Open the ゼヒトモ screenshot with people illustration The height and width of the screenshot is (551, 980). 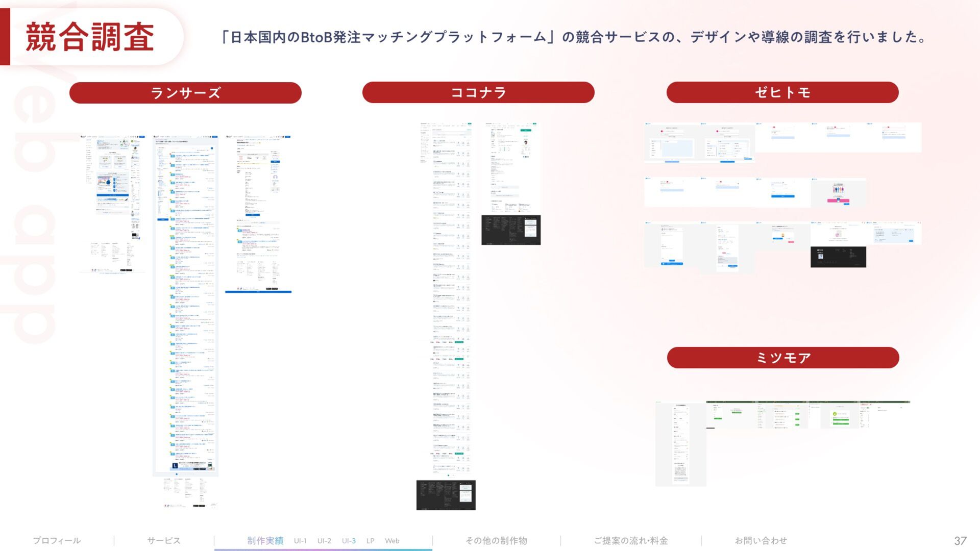coord(838,193)
